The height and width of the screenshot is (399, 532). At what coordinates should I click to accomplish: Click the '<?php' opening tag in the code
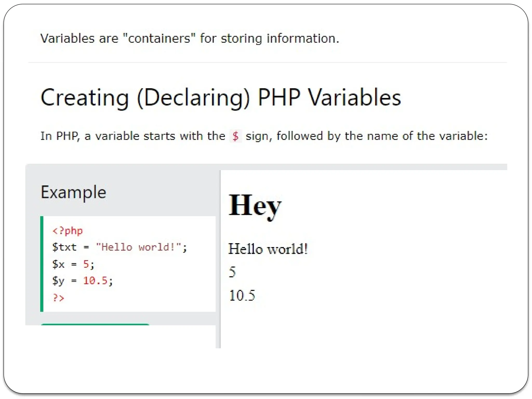click(68, 231)
